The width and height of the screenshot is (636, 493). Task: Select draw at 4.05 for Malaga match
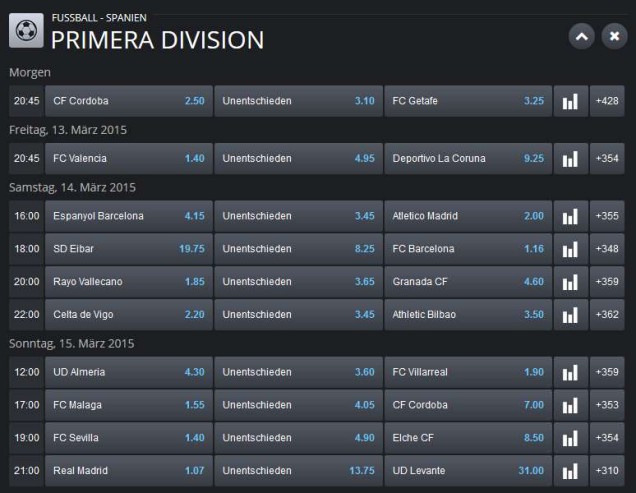point(299,405)
